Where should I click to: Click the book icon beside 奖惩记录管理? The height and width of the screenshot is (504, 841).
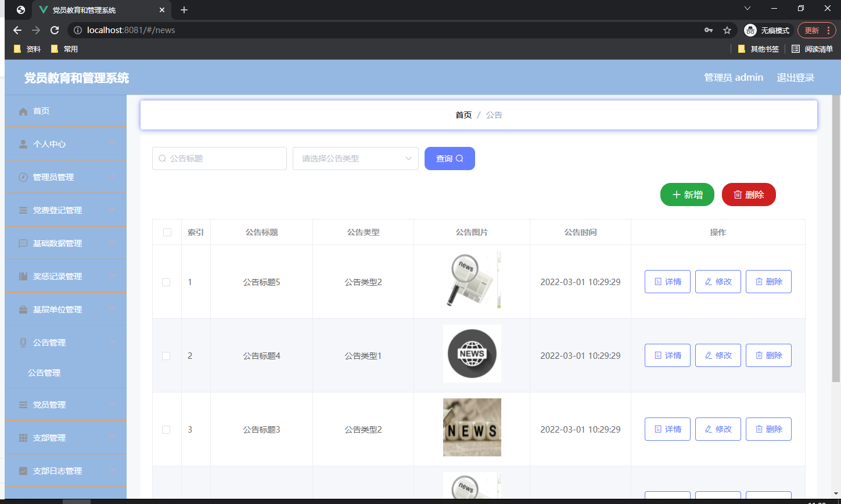23,276
